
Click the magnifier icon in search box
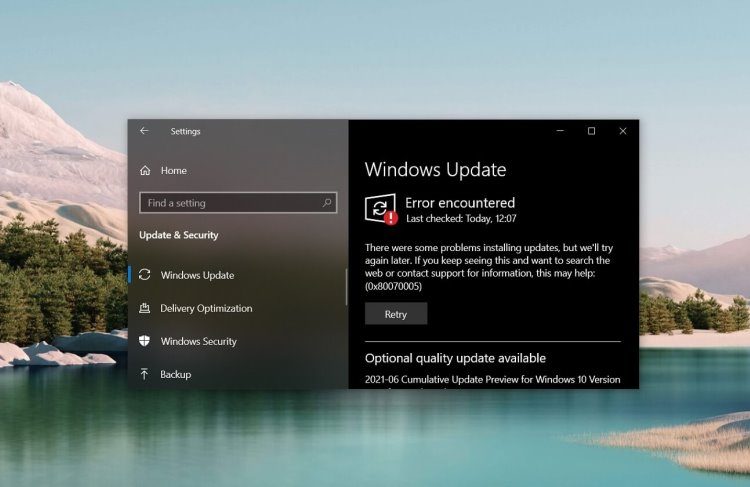click(x=327, y=203)
